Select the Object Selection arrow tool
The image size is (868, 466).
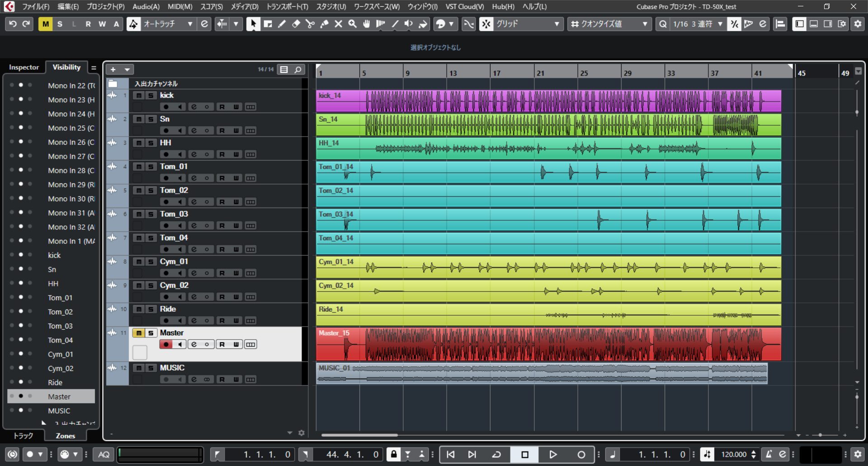click(x=253, y=24)
